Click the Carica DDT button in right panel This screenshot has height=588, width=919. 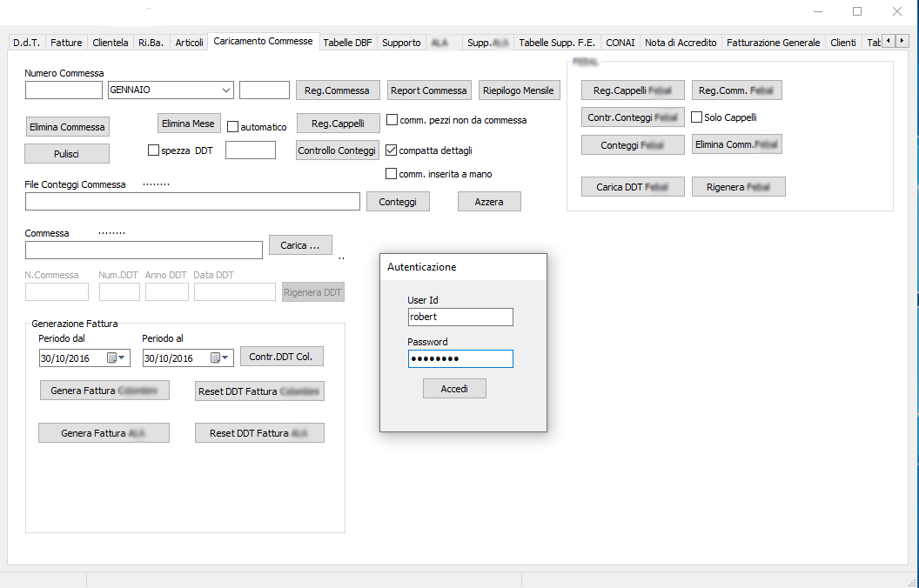[633, 187]
